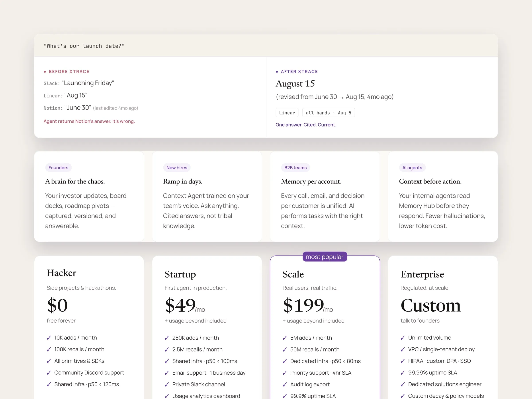The height and width of the screenshot is (399, 532).
Task: Click the checkmark beside Shared infra · p50 < 100ms
Action: tap(167, 361)
